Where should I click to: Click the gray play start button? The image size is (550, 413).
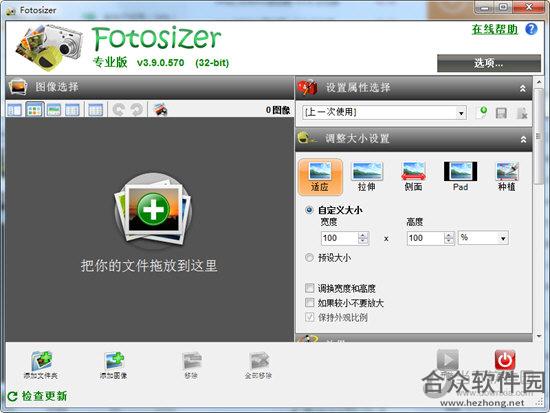click(447, 360)
